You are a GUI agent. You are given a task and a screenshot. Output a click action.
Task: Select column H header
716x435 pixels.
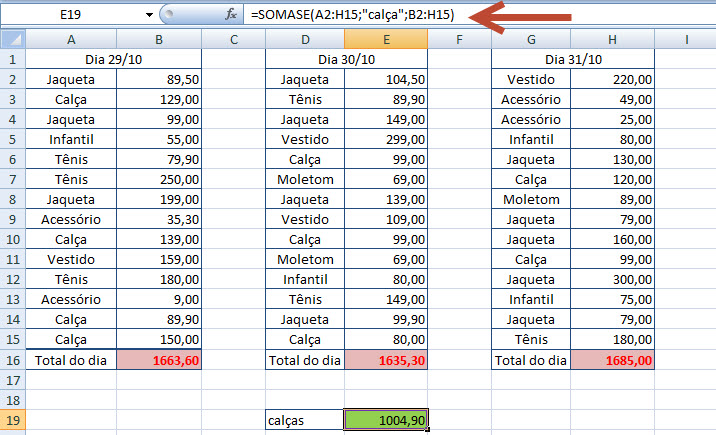612,39
